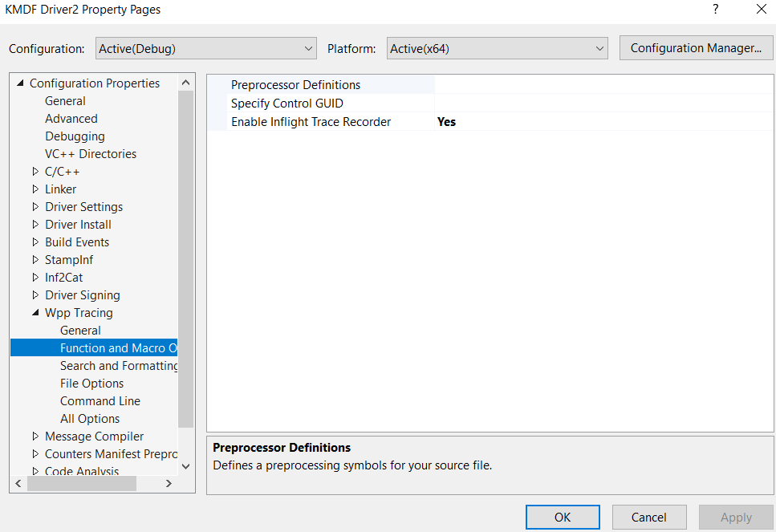Click the Cancel button

click(648, 517)
